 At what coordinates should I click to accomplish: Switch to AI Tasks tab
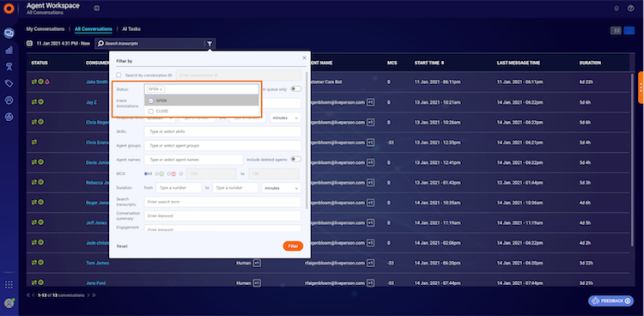pyautogui.click(x=131, y=29)
